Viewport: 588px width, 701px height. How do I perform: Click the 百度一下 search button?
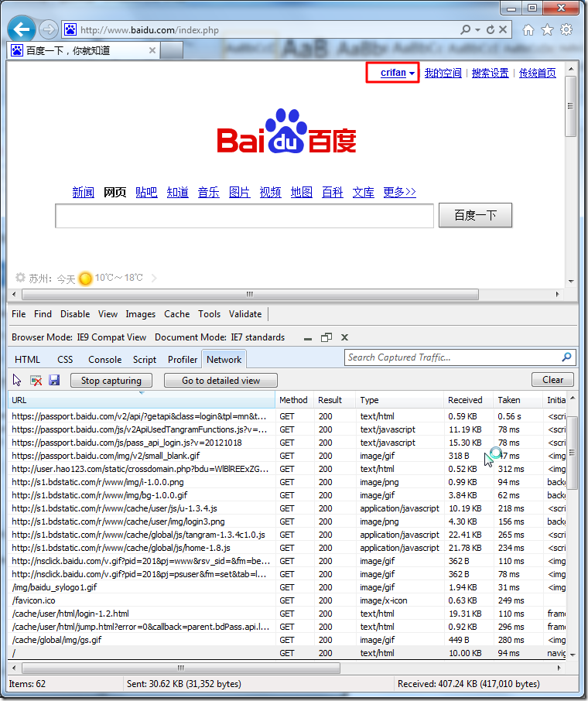pyautogui.click(x=475, y=216)
